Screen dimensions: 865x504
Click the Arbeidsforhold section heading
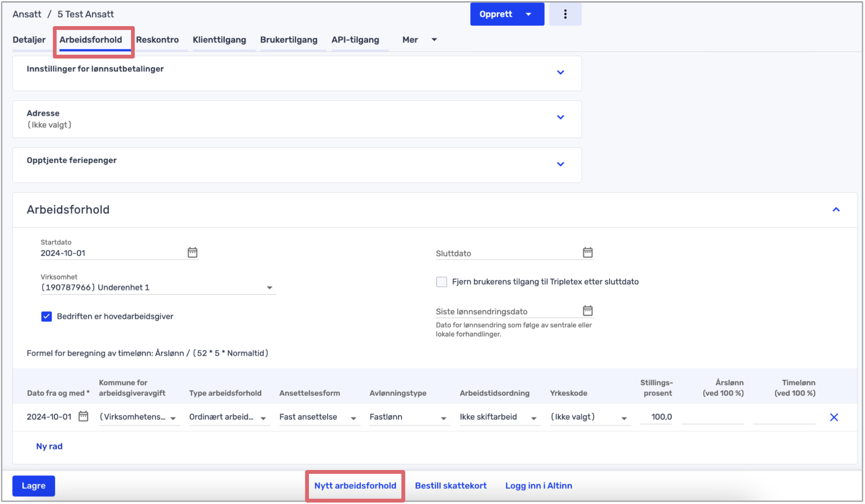click(x=68, y=210)
